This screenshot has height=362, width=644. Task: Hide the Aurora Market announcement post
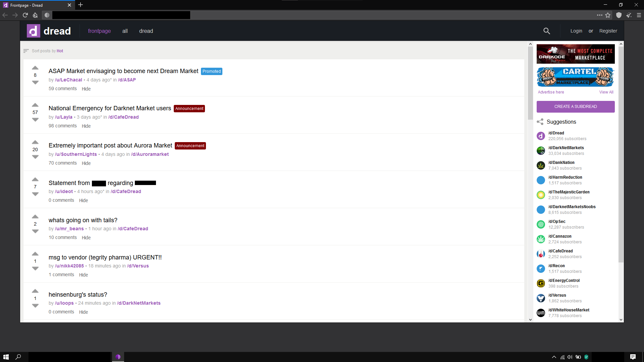point(86,163)
